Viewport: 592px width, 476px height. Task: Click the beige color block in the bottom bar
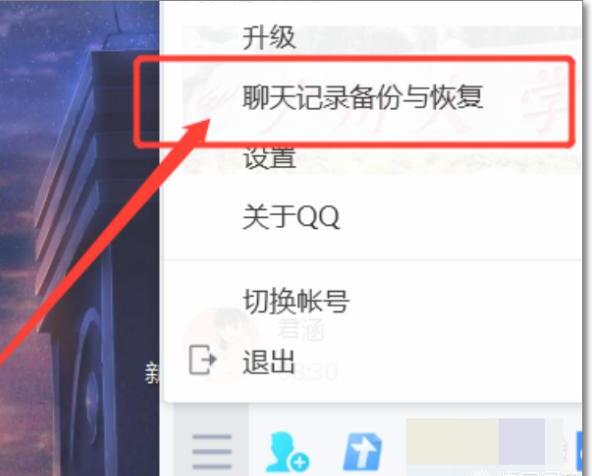pyautogui.click(x=452, y=441)
